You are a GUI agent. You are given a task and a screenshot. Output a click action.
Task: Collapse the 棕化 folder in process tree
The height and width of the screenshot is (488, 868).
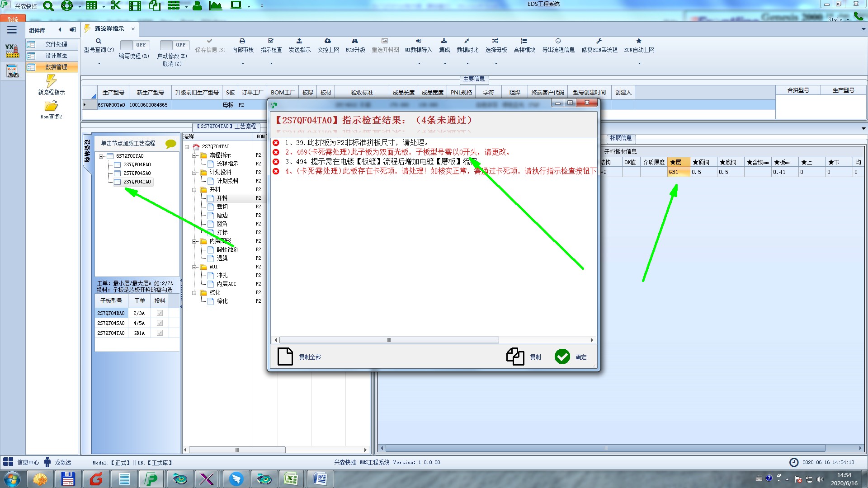tap(194, 293)
